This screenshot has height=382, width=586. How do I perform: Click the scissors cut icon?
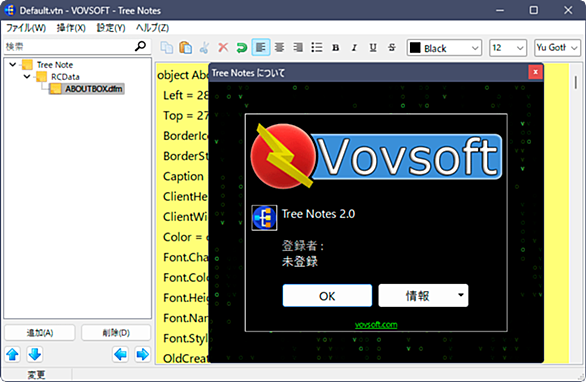[204, 47]
